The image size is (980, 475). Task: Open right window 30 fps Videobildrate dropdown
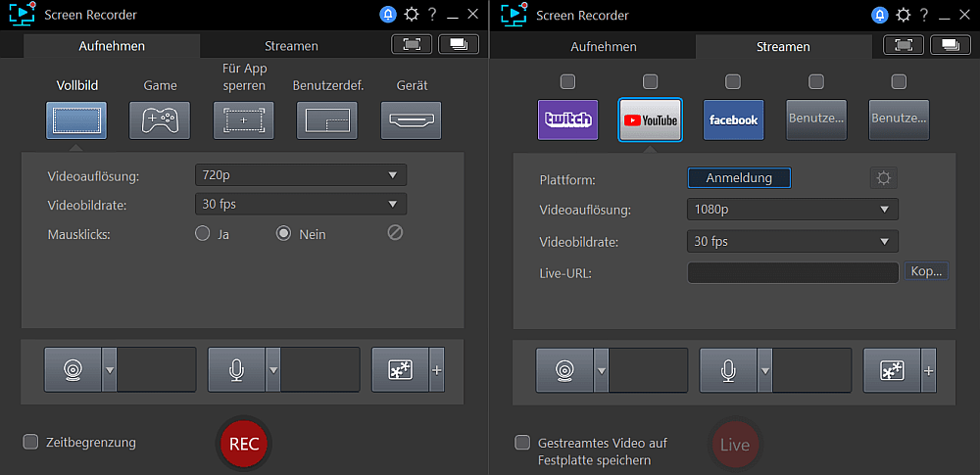tap(793, 241)
